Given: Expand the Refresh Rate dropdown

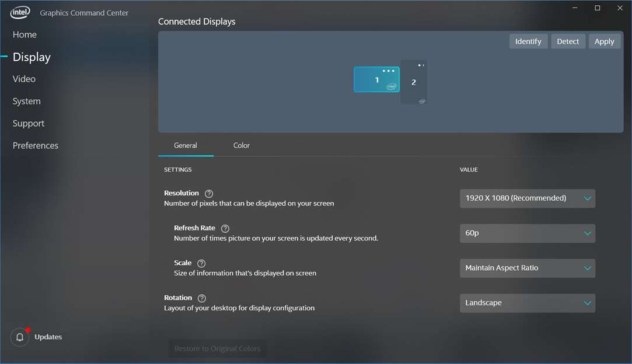Looking at the screenshot, I should (x=527, y=233).
